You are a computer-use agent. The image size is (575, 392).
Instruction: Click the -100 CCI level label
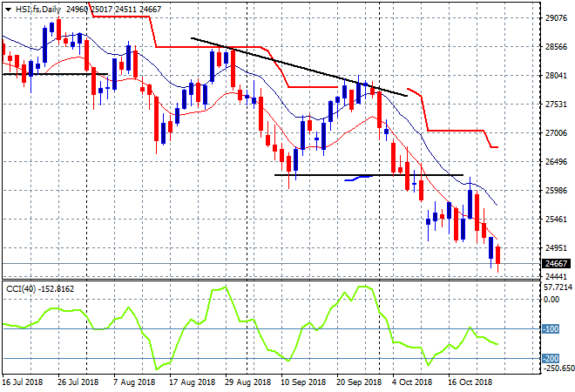551,329
